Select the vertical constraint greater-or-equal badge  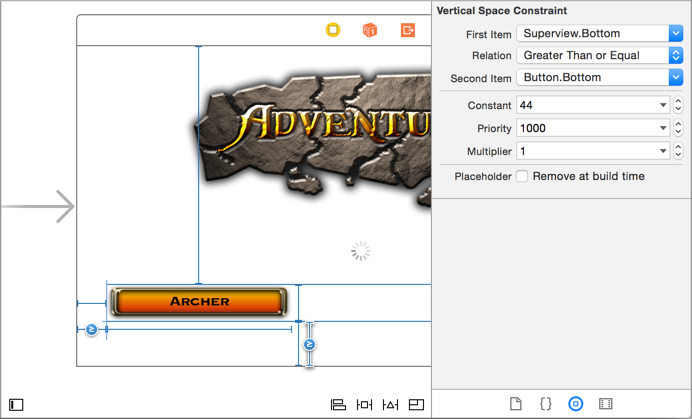pyautogui.click(x=309, y=344)
